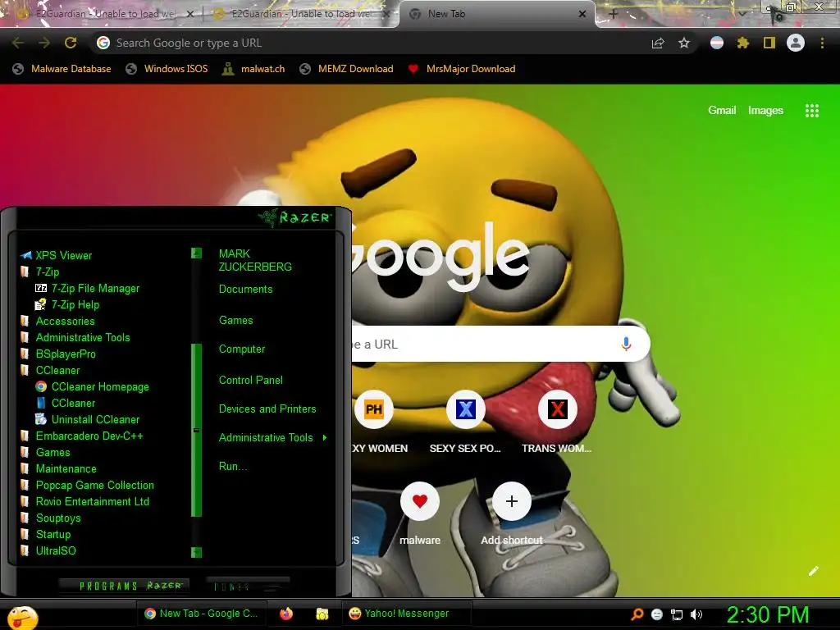Open Windows ISOS bookmark
Viewport: 840px width, 630px height.
[x=167, y=69]
